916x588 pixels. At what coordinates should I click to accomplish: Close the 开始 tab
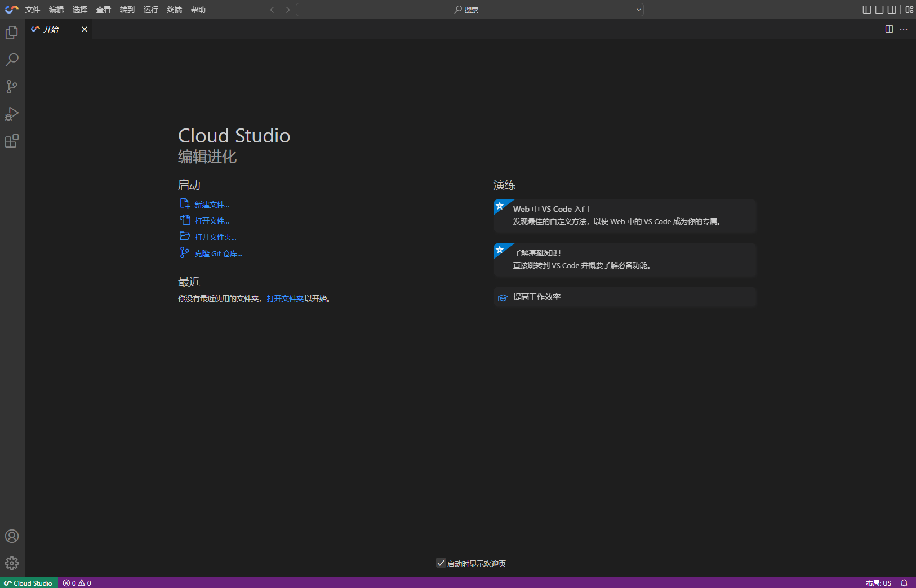(85, 29)
